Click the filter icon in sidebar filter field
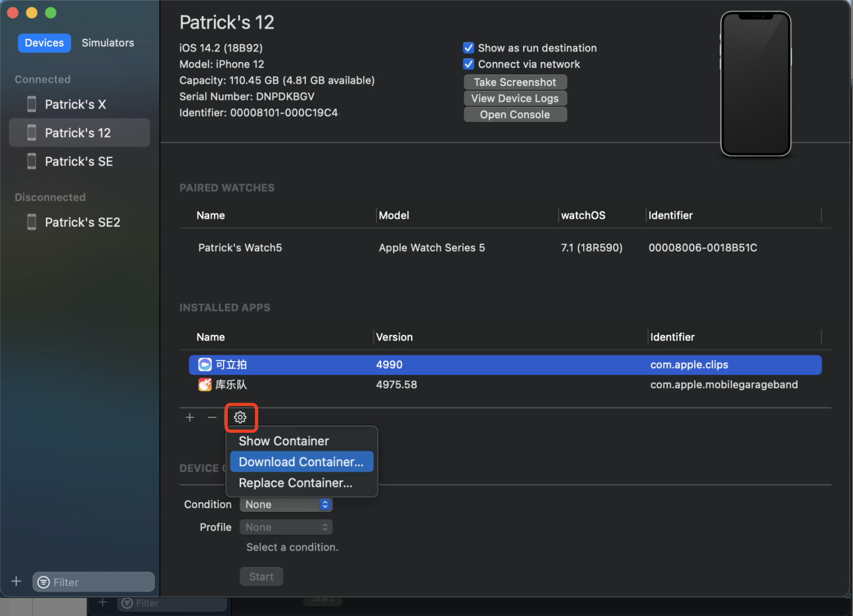 click(x=44, y=582)
